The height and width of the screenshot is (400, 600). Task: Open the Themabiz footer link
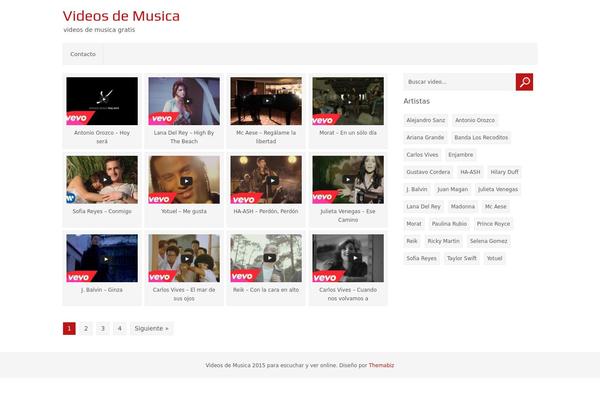(x=381, y=365)
